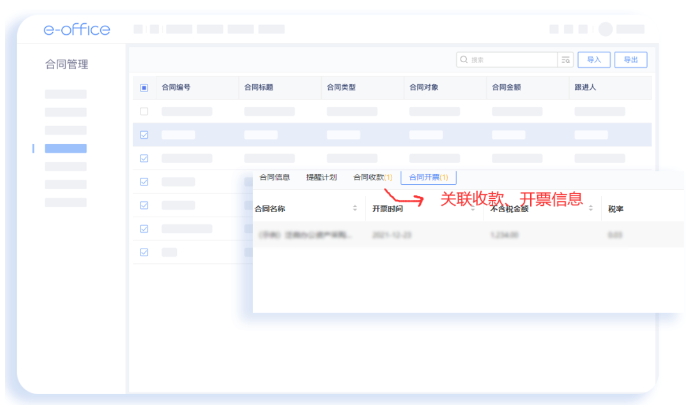Click the 导出 button

click(631, 60)
